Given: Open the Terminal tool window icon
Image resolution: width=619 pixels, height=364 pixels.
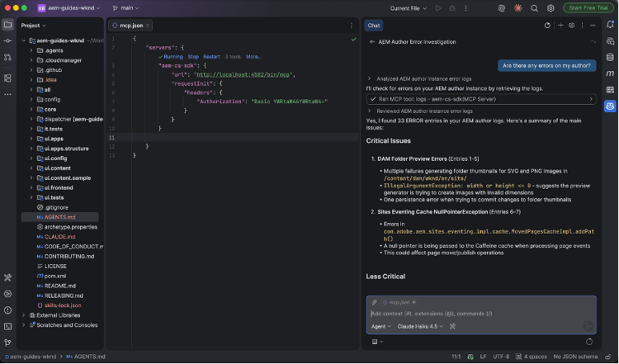Looking at the screenshot, I should [7, 327].
